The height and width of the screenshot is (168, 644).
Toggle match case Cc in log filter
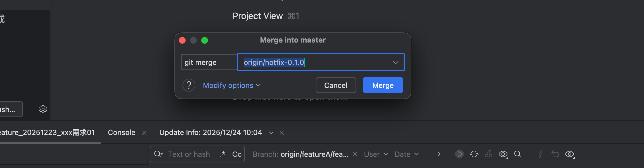click(x=237, y=154)
